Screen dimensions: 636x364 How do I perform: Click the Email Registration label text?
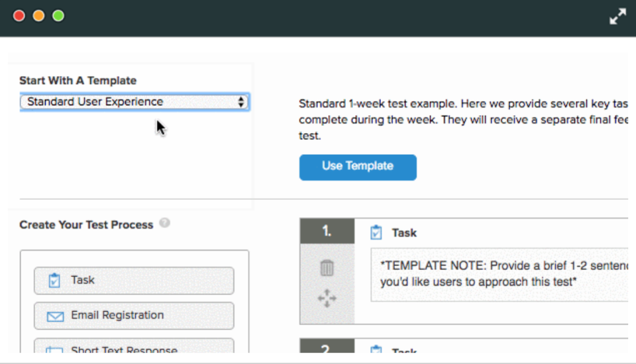tap(117, 316)
